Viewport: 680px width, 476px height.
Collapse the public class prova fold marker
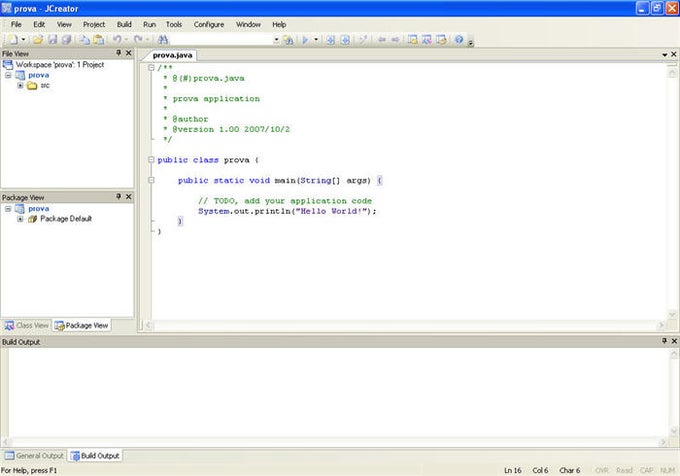151,160
